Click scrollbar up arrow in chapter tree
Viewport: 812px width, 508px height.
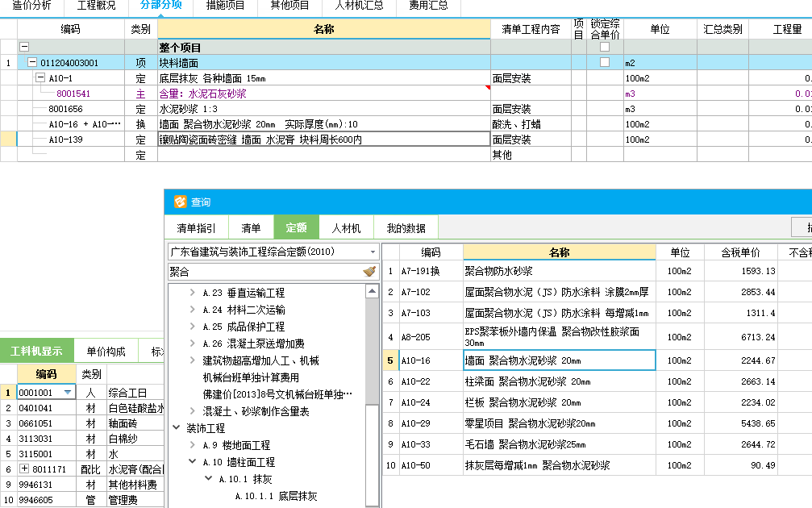pyautogui.click(x=372, y=292)
